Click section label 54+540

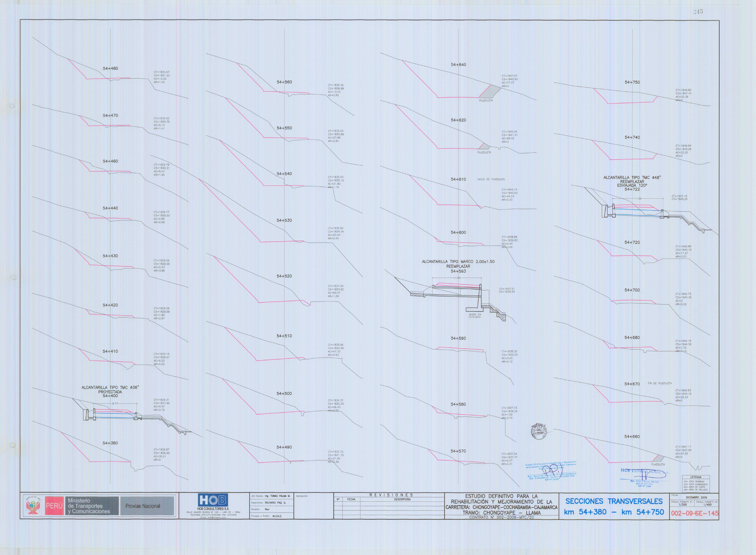284,174
